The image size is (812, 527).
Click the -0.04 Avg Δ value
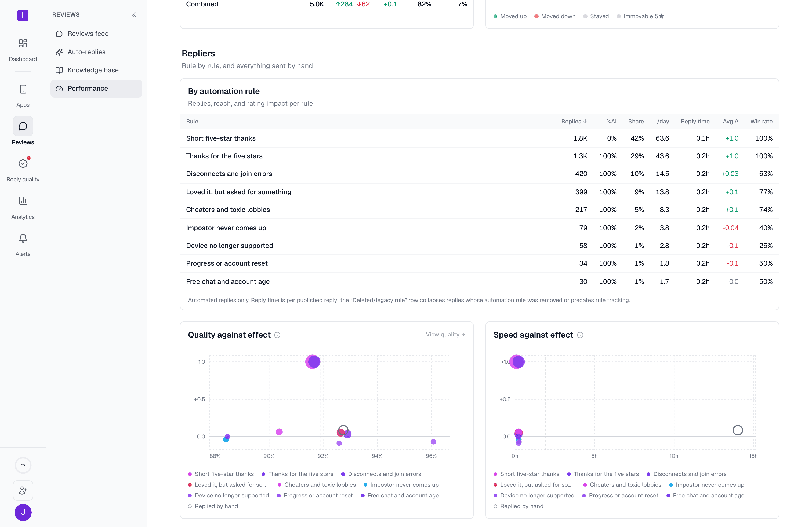click(x=730, y=228)
